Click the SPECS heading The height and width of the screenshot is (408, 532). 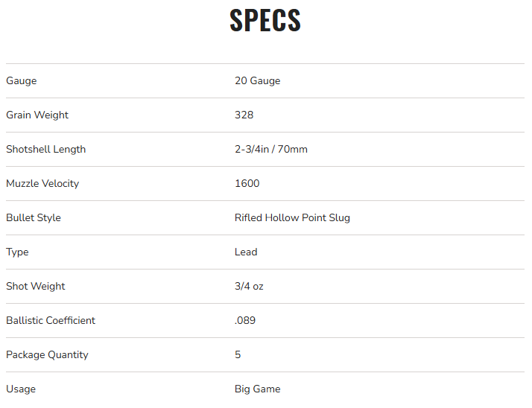click(x=265, y=21)
